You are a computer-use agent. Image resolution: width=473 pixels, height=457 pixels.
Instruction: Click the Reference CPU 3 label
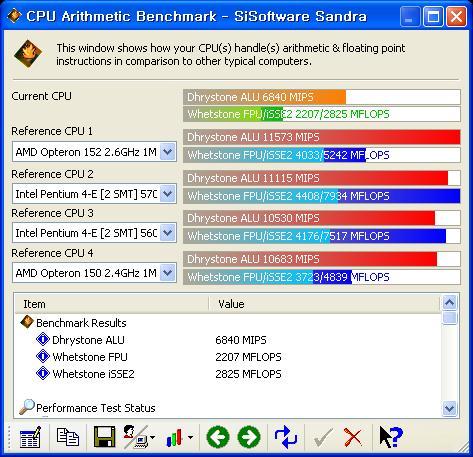(52, 213)
